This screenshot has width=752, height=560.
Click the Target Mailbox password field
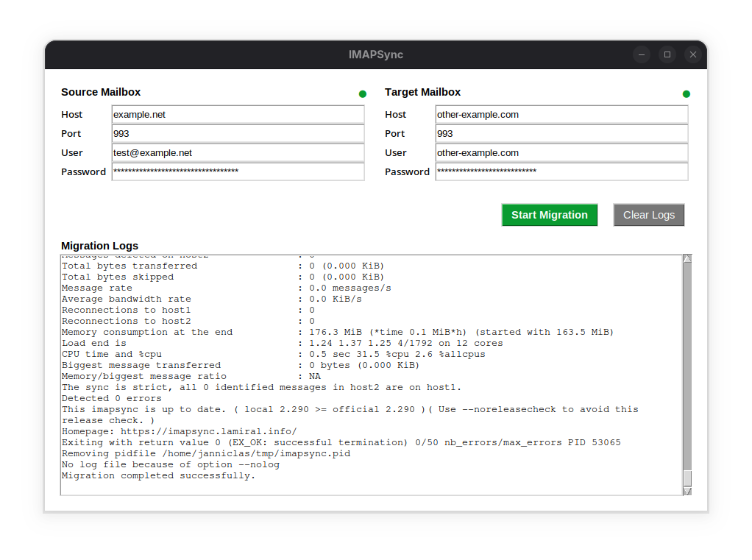[x=561, y=171]
